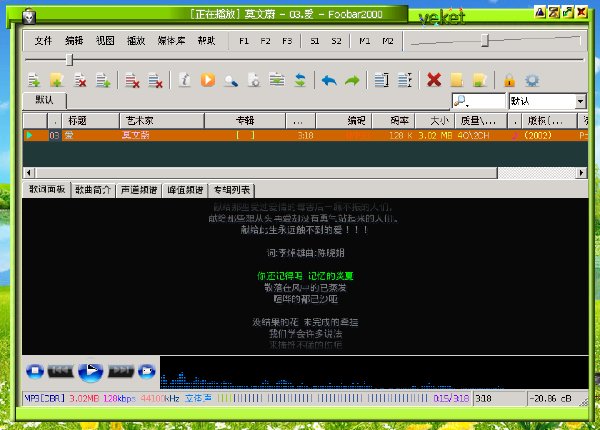Image resolution: width=600 pixels, height=430 pixels.
Task: Click the green redo arrow icon
Action: (x=352, y=80)
